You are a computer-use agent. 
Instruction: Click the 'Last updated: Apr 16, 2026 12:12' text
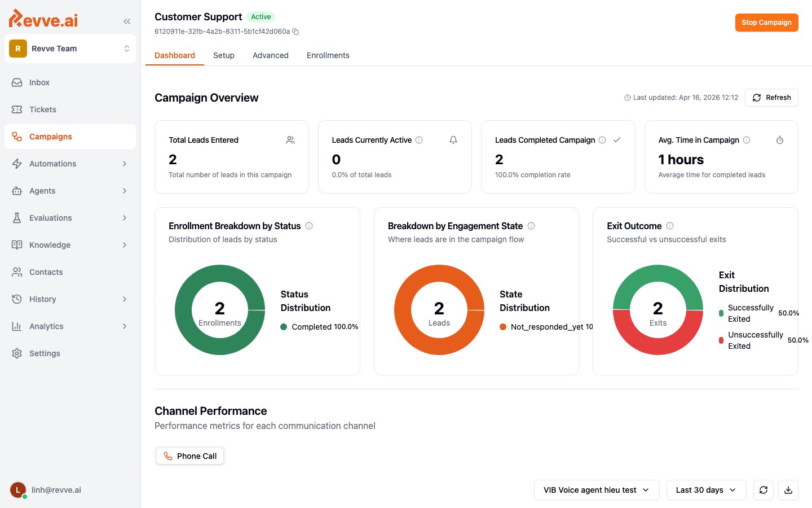(686, 98)
